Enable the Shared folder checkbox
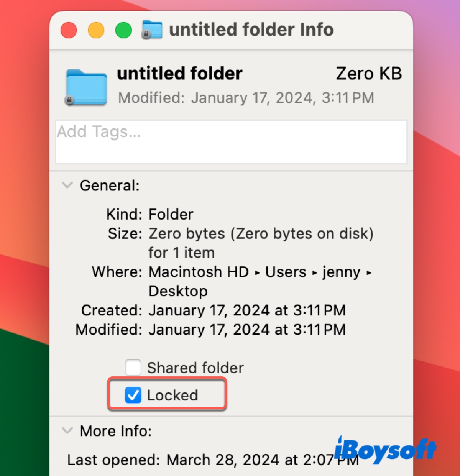The image size is (460, 476). tap(133, 368)
